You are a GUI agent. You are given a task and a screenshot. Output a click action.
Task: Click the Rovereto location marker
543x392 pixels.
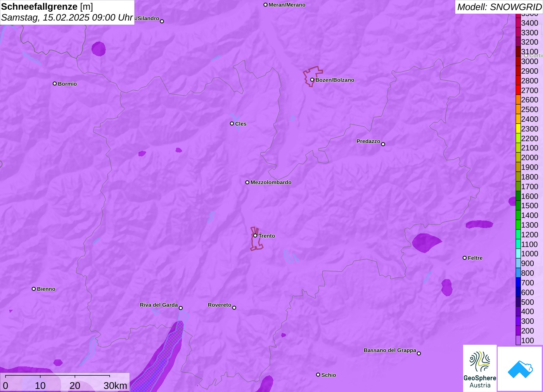pyautogui.click(x=234, y=307)
